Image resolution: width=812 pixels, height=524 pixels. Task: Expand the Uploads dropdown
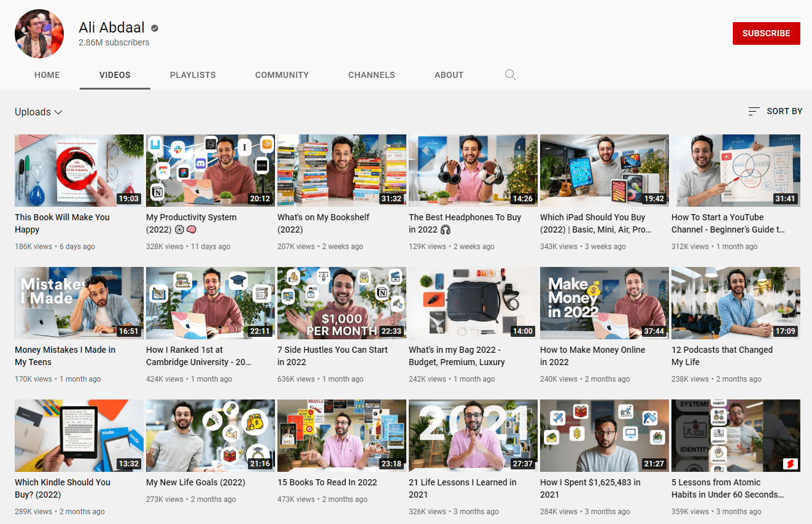click(39, 112)
